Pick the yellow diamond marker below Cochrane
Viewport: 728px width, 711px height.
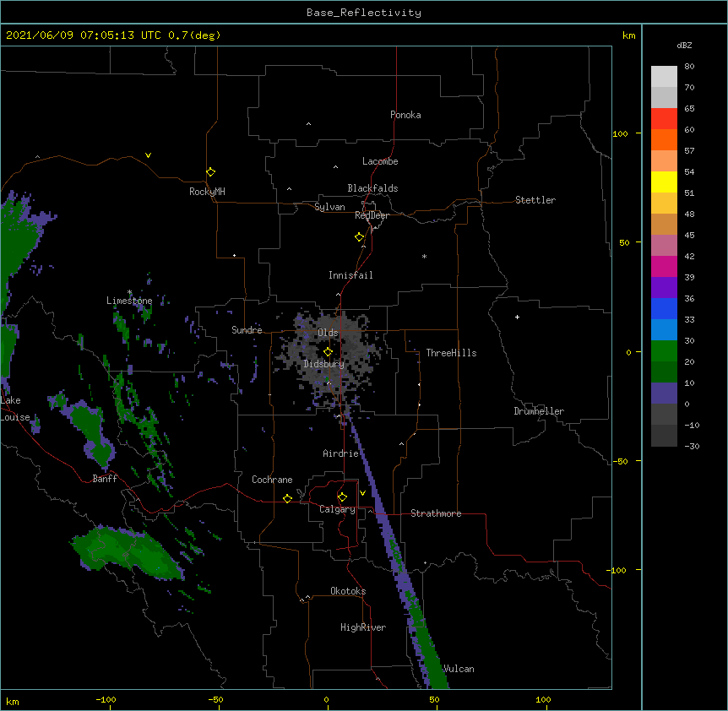(287, 498)
